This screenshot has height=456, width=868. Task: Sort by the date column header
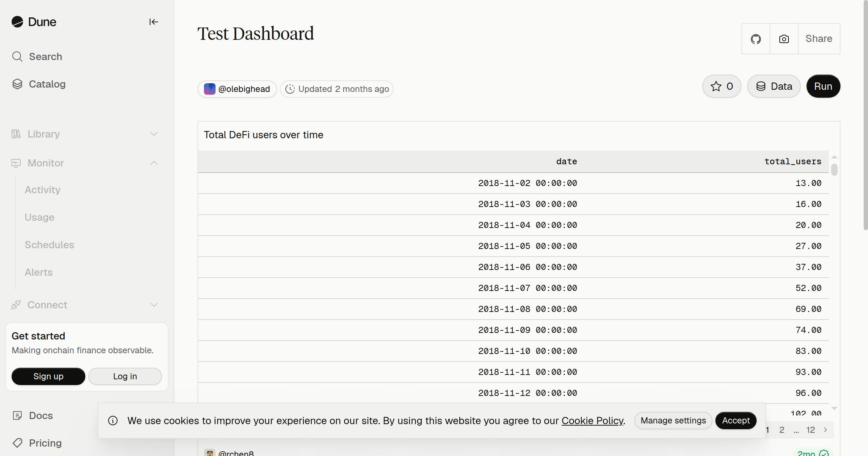(x=566, y=161)
